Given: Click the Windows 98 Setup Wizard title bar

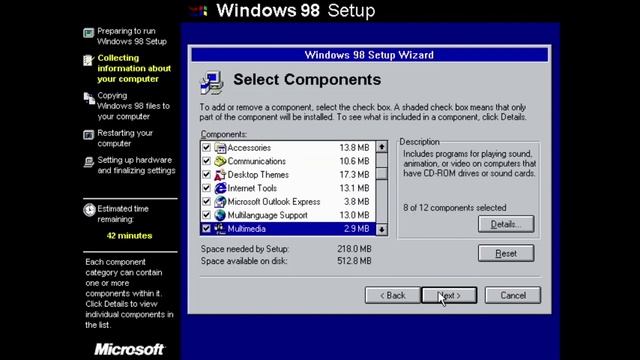Looking at the screenshot, I should (369, 55).
